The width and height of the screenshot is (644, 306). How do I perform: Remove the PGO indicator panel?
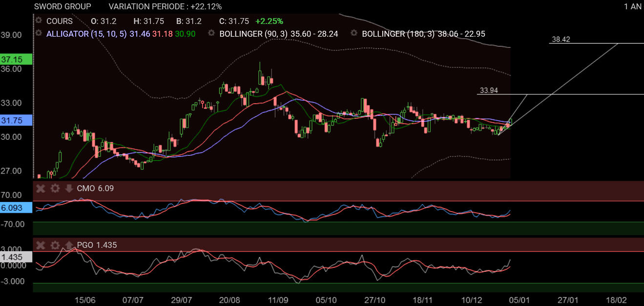click(x=41, y=245)
